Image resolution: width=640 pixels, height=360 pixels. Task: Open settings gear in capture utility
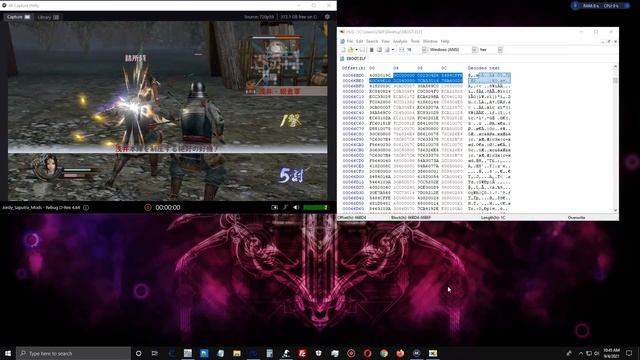click(327, 17)
